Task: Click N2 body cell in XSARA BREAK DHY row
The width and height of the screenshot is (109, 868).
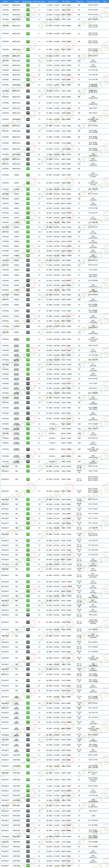Action: [x=79, y=398]
